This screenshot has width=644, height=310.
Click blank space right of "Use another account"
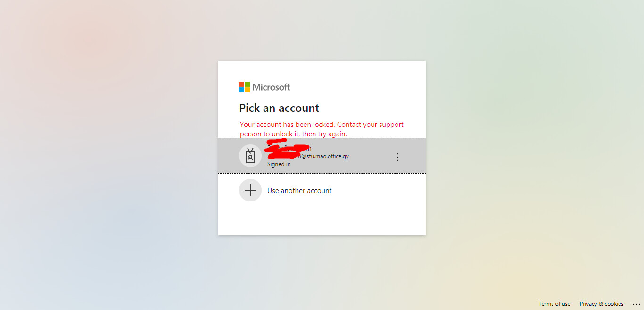(377, 191)
